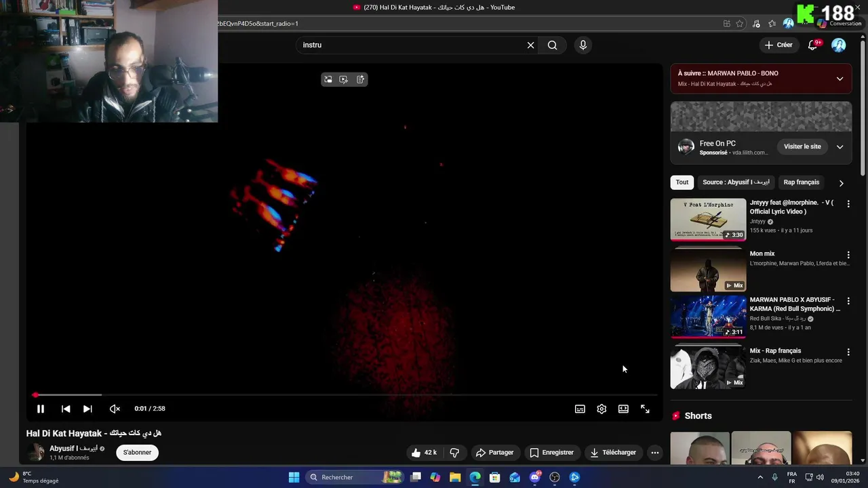The width and height of the screenshot is (868, 488).
Task: Open the 'Mon mix' thumbnail
Action: (x=708, y=270)
